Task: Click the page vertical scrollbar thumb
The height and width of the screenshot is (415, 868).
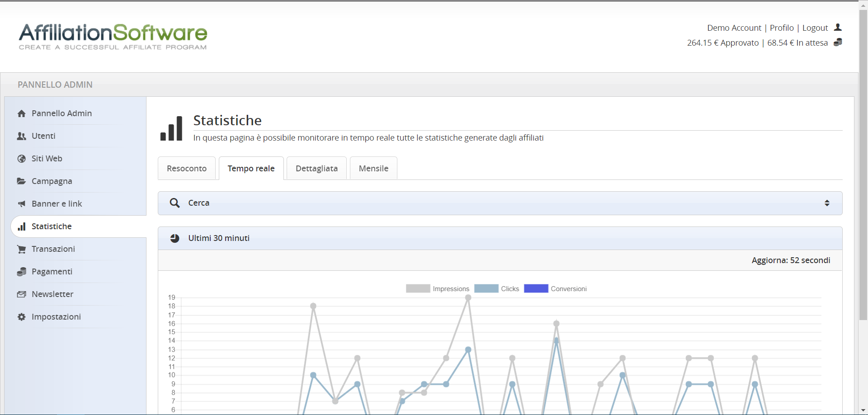Action: click(863, 165)
